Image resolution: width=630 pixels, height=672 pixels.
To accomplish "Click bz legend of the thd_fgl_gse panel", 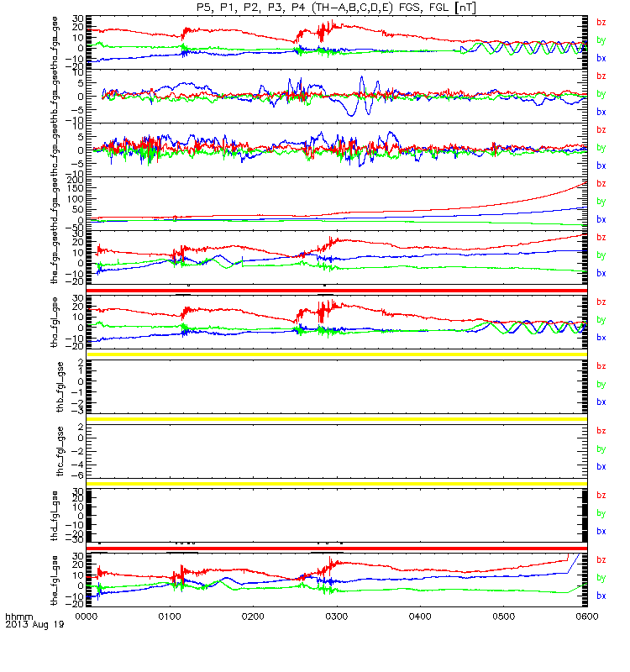I will click(601, 496).
